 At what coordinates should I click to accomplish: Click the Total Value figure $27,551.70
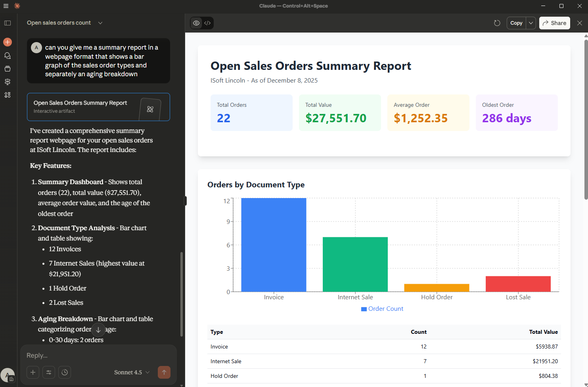point(336,118)
